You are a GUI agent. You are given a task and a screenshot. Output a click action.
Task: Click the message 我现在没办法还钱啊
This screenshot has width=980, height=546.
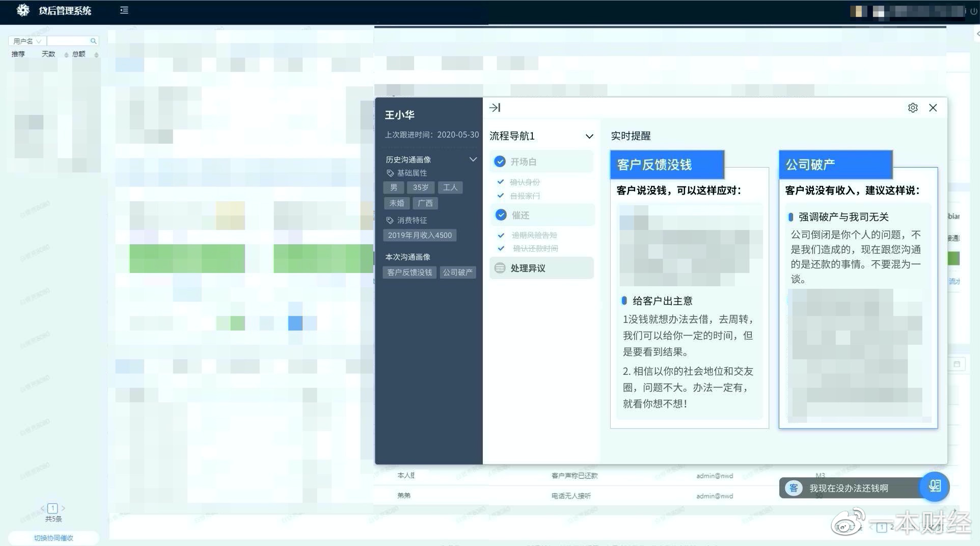click(x=849, y=488)
